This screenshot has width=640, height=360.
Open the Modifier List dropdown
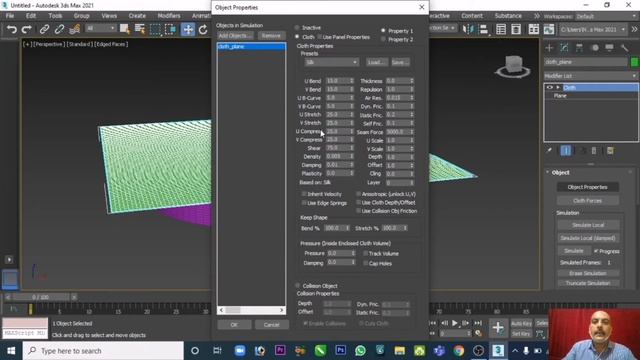coord(591,76)
